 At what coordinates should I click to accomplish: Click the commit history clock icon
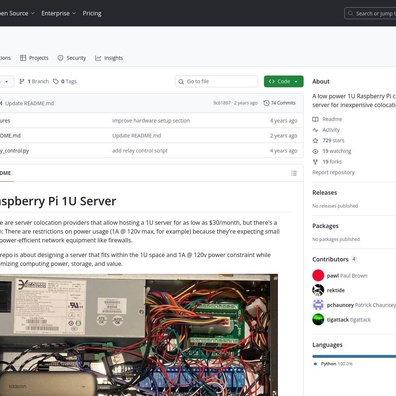[x=266, y=103]
